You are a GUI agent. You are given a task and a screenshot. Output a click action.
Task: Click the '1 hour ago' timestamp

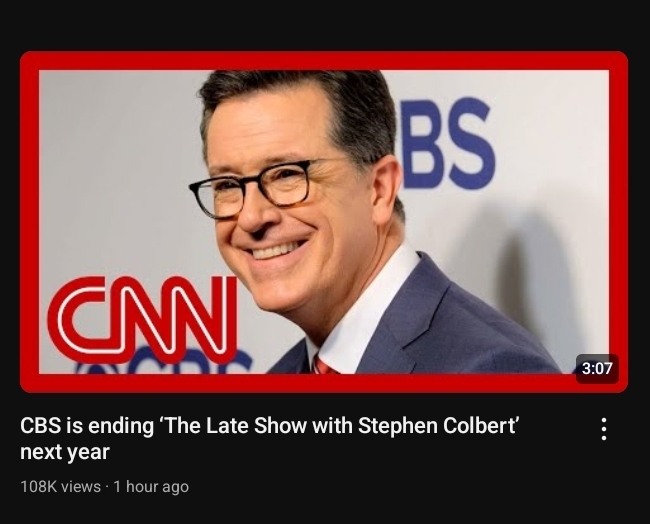tap(151, 486)
